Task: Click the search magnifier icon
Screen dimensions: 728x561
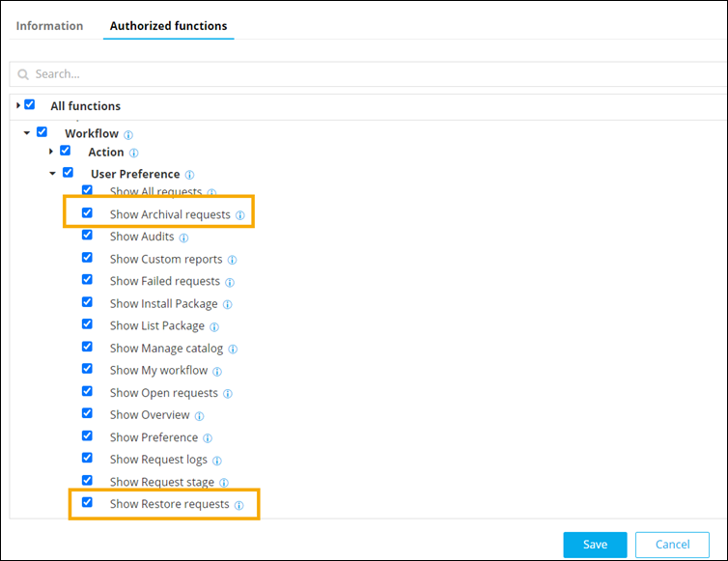Action: pyautogui.click(x=23, y=74)
